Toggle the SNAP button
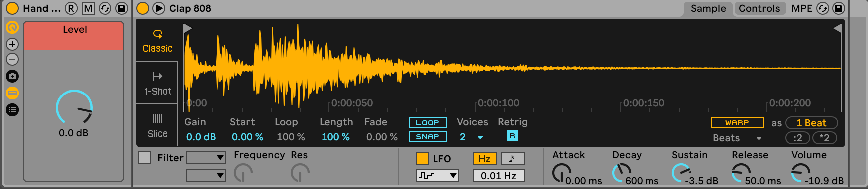This screenshot has width=868, height=189. [x=428, y=137]
